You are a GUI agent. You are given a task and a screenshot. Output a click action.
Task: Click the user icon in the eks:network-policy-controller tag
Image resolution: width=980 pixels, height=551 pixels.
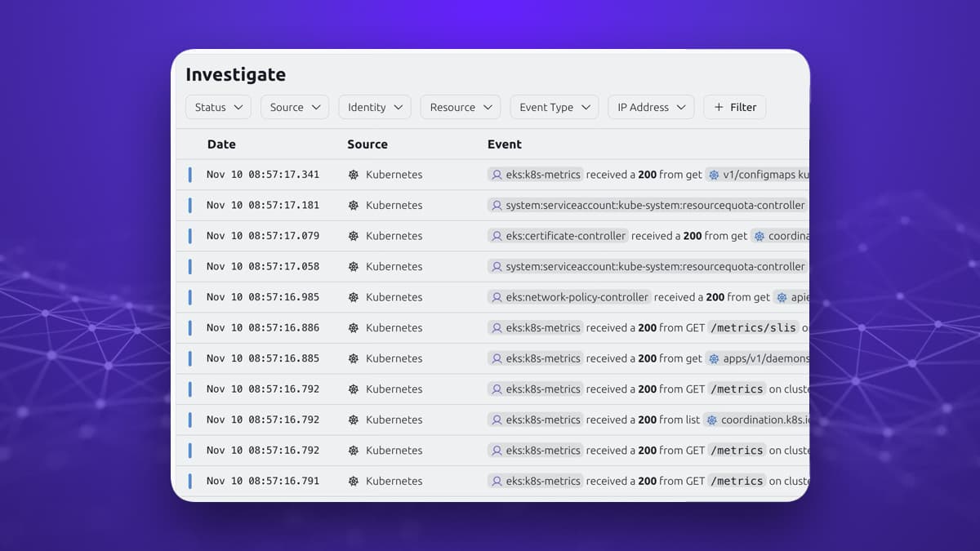497,297
